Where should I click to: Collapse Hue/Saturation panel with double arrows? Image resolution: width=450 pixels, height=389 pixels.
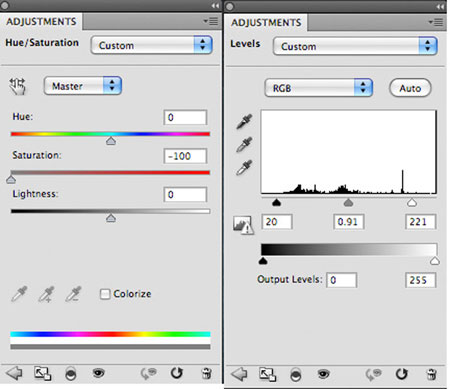point(215,6)
